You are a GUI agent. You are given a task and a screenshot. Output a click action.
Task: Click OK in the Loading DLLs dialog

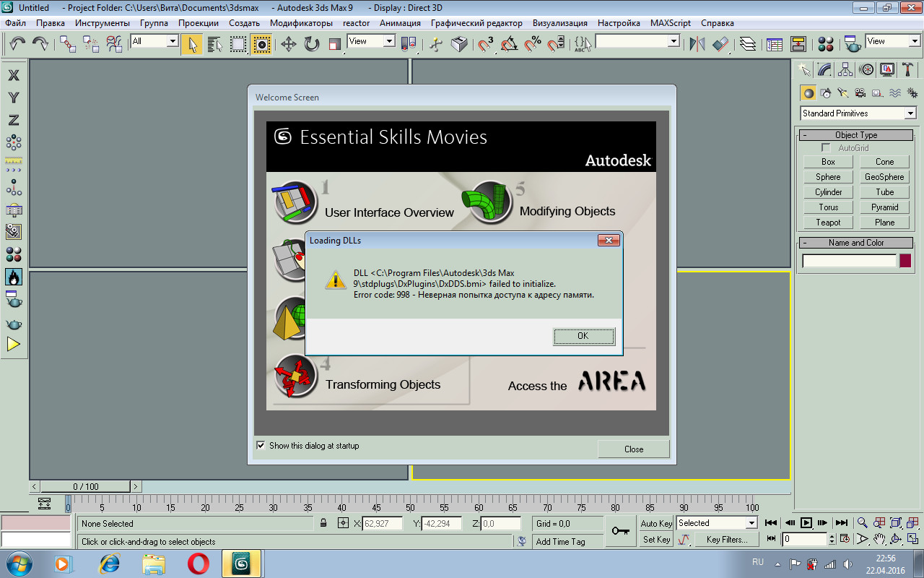coord(583,336)
